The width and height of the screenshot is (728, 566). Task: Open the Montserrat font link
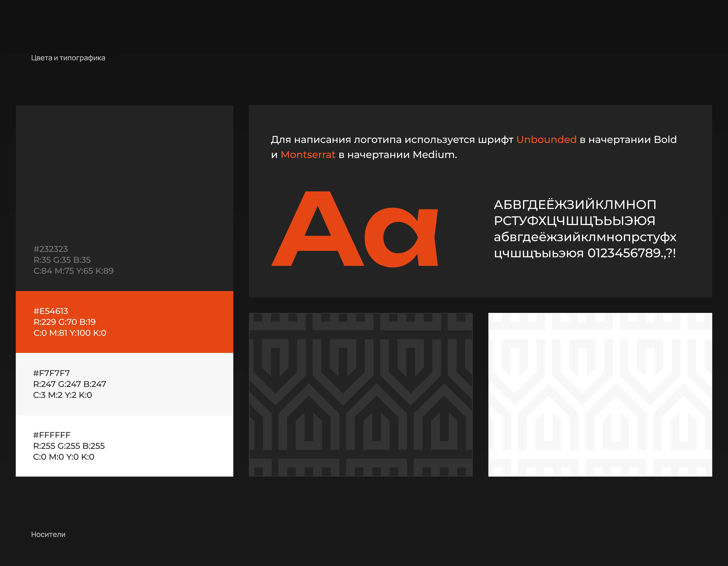tap(308, 155)
